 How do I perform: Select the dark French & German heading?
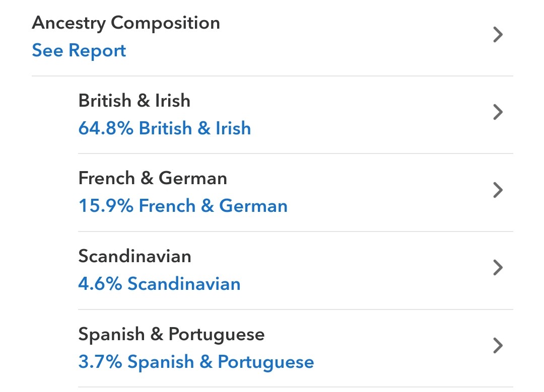pyautogui.click(x=153, y=179)
